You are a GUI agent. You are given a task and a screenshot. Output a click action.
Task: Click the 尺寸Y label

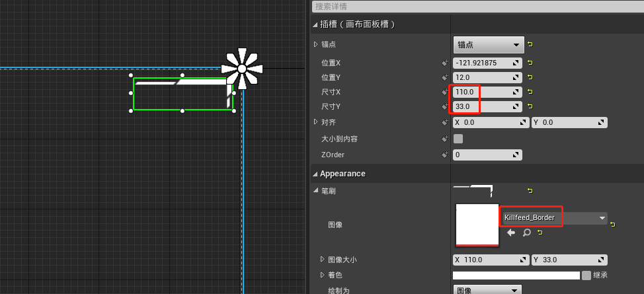coord(331,106)
